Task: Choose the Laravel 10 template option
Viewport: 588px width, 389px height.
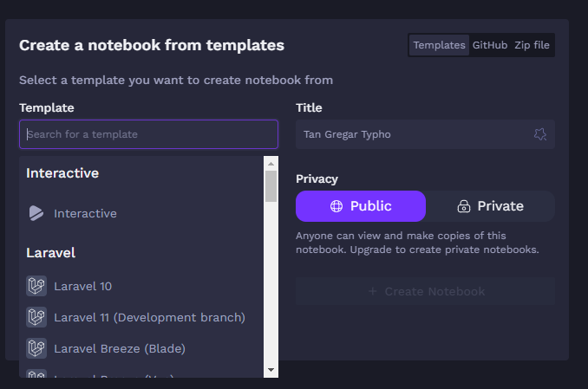Action: click(83, 286)
